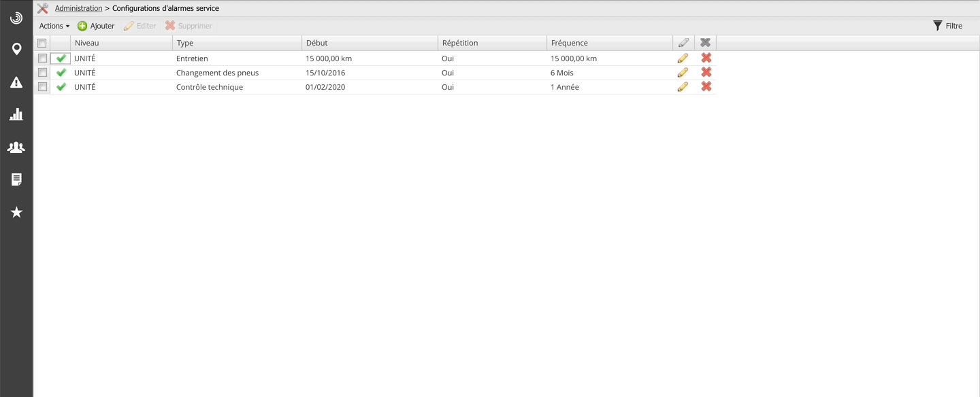
Task: Click the 6 Mois frequency cell
Action: point(609,73)
